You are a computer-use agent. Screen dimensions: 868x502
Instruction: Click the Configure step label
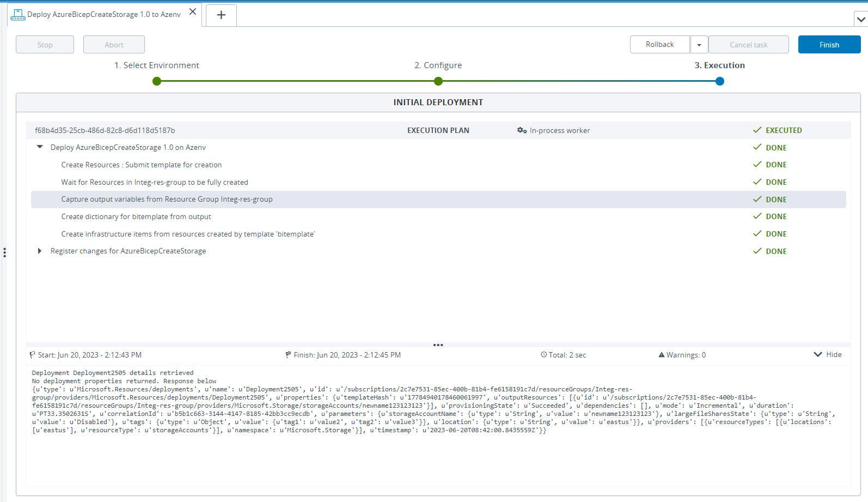(x=438, y=65)
